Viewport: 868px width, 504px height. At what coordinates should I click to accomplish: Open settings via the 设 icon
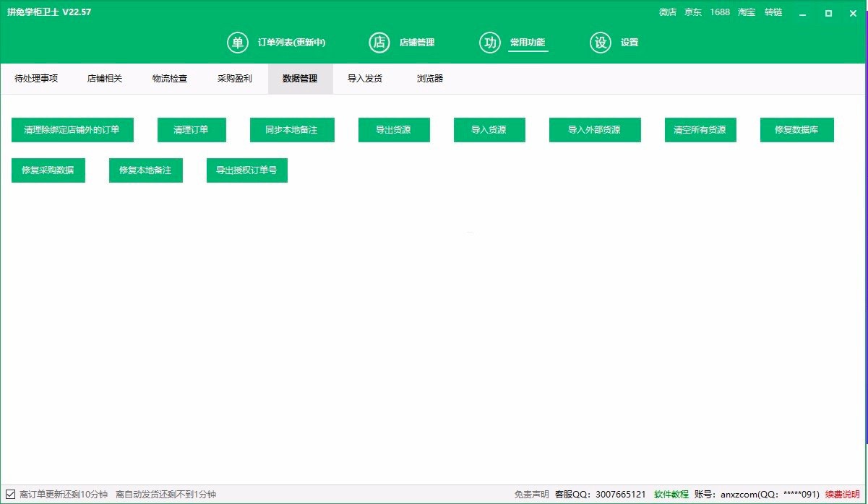point(601,43)
